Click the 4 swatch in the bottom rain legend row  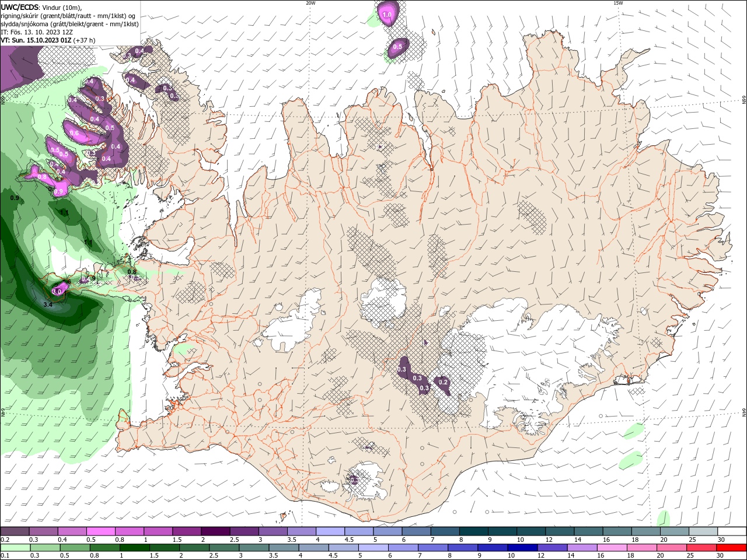coord(313,548)
